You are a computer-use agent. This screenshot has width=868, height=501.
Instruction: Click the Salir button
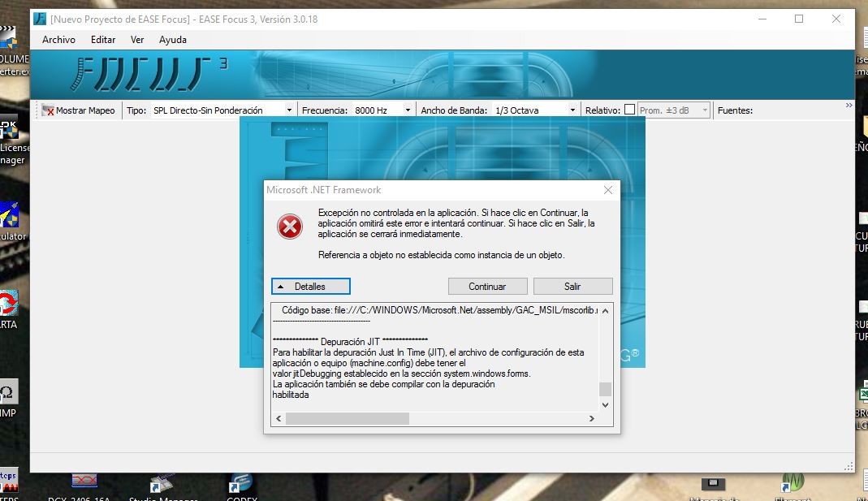(572, 286)
